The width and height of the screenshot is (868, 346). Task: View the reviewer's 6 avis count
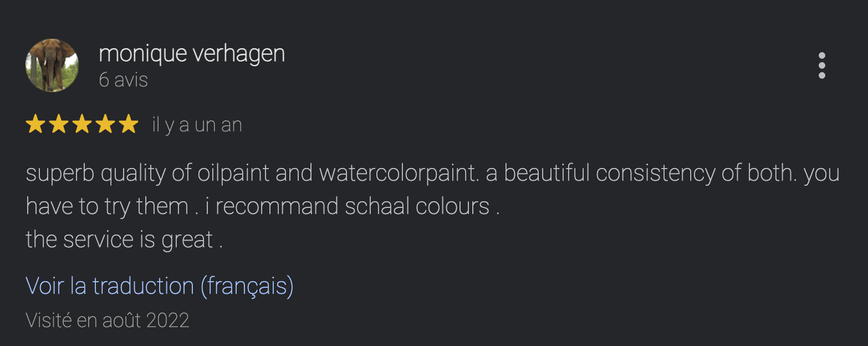(x=123, y=80)
